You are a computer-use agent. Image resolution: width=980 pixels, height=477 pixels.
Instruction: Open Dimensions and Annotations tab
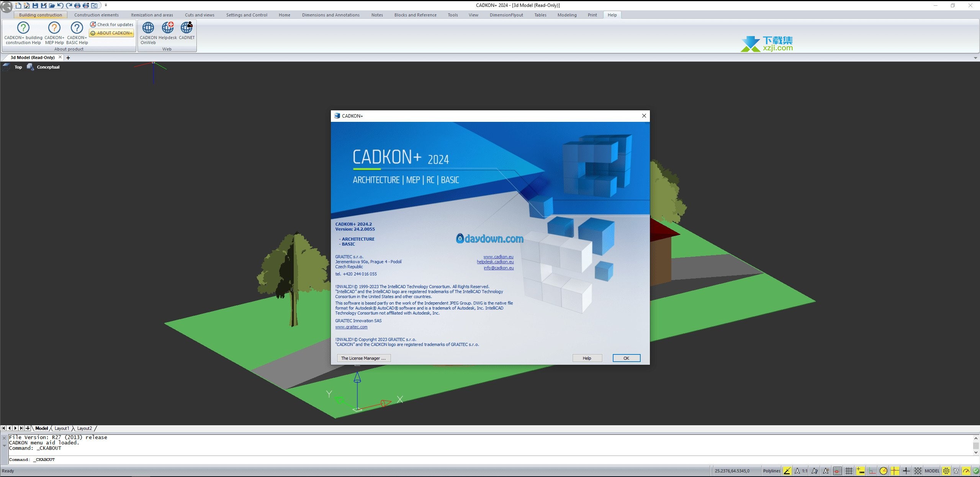[x=331, y=15]
